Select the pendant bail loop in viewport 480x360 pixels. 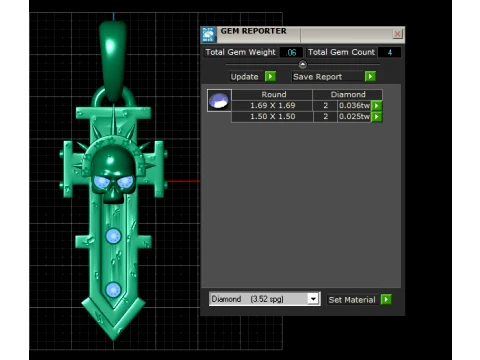point(113,60)
